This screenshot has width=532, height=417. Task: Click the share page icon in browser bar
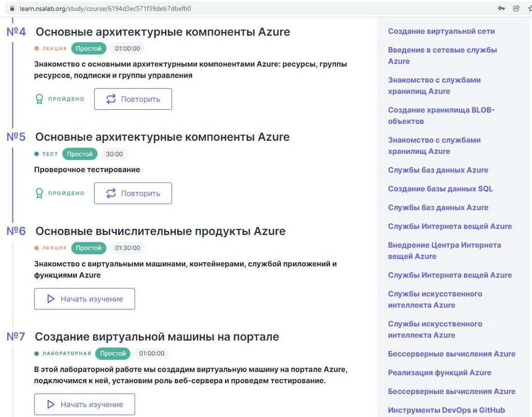(x=516, y=8)
